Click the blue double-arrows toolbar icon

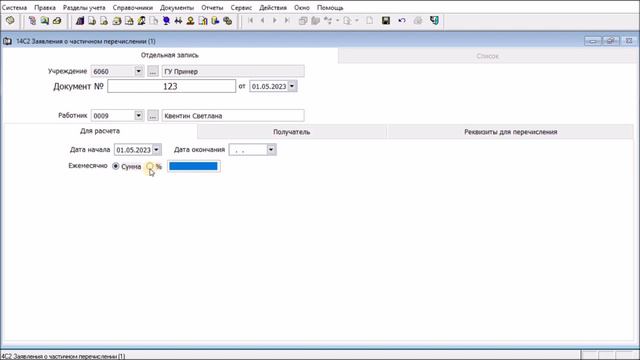tap(178, 20)
